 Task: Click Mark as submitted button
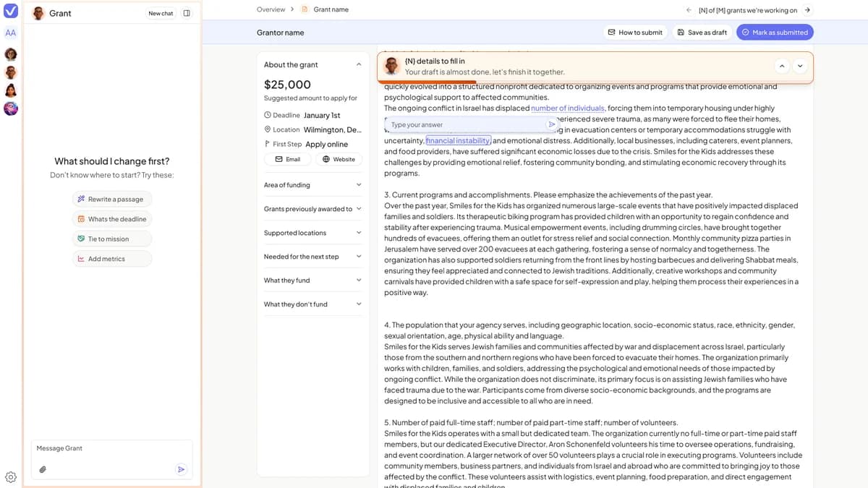pos(775,32)
